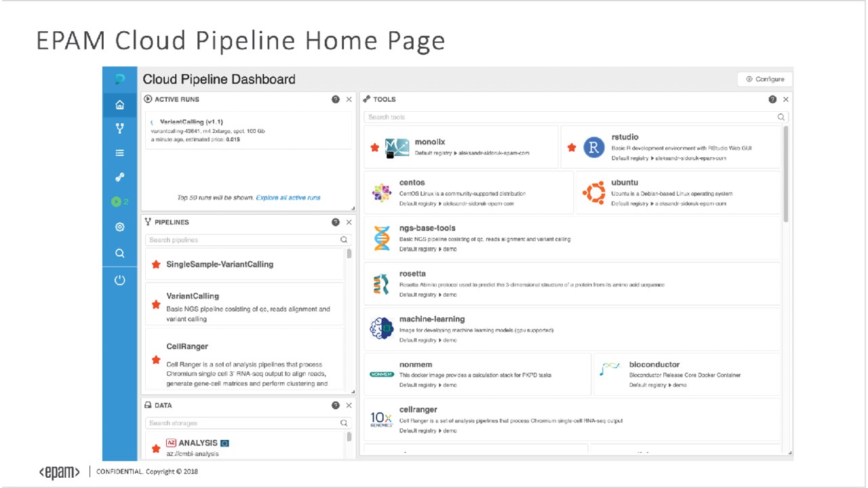Select the rosetta tool name

coord(412,274)
